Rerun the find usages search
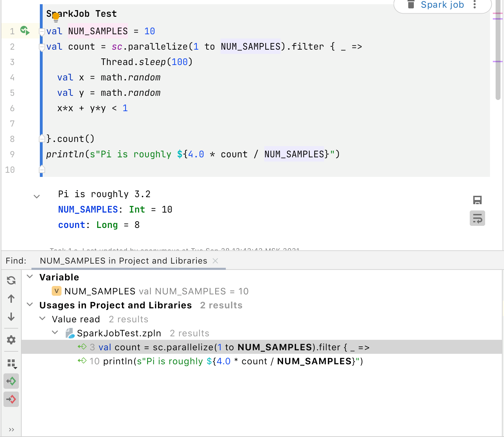Screen dimensions: 504x437 [11, 280]
